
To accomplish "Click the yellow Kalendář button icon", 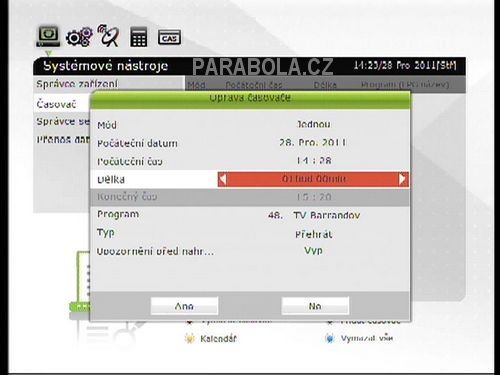I will (190, 339).
